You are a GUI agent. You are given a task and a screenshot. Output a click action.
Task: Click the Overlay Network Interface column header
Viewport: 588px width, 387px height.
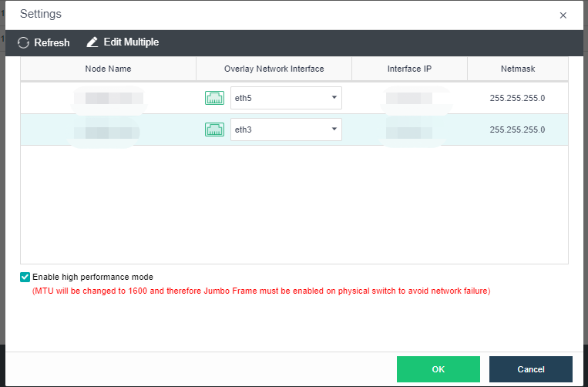point(274,69)
